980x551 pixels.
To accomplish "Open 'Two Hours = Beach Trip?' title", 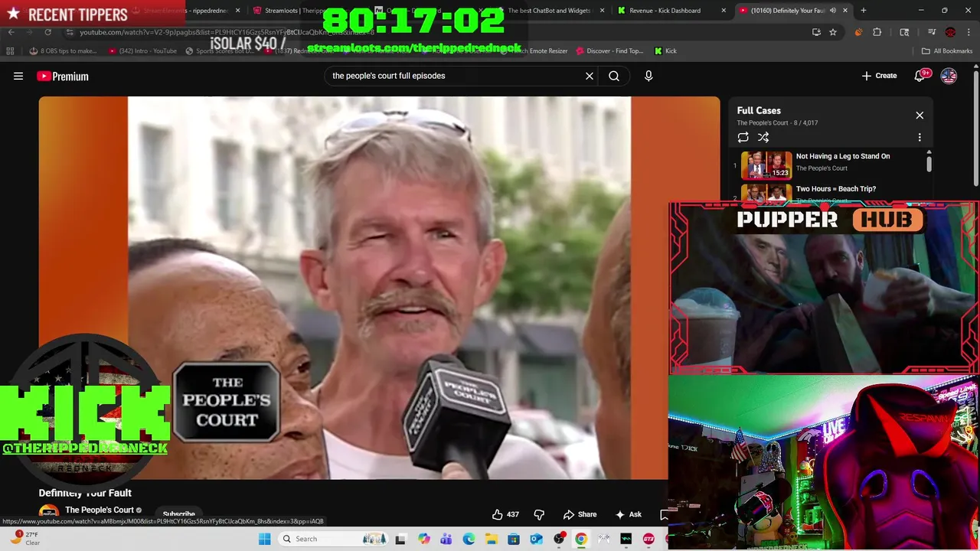I will pyautogui.click(x=836, y=189).
